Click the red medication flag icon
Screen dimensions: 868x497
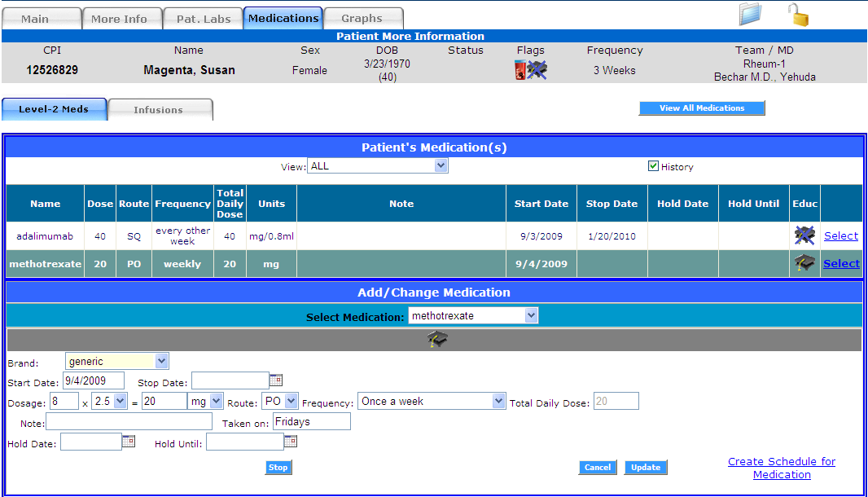(x=520, y=70)
